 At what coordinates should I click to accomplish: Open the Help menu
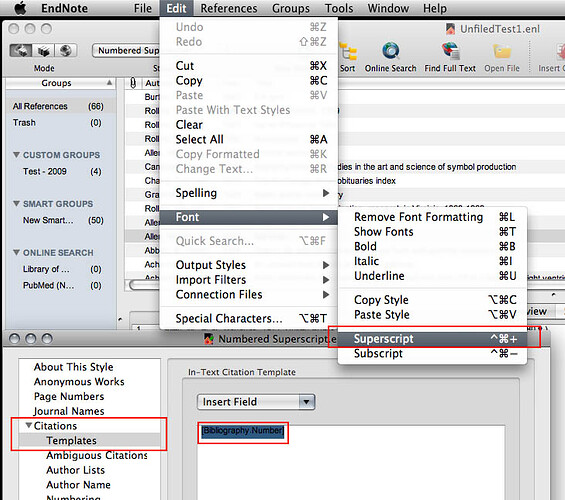click(435, 8)
